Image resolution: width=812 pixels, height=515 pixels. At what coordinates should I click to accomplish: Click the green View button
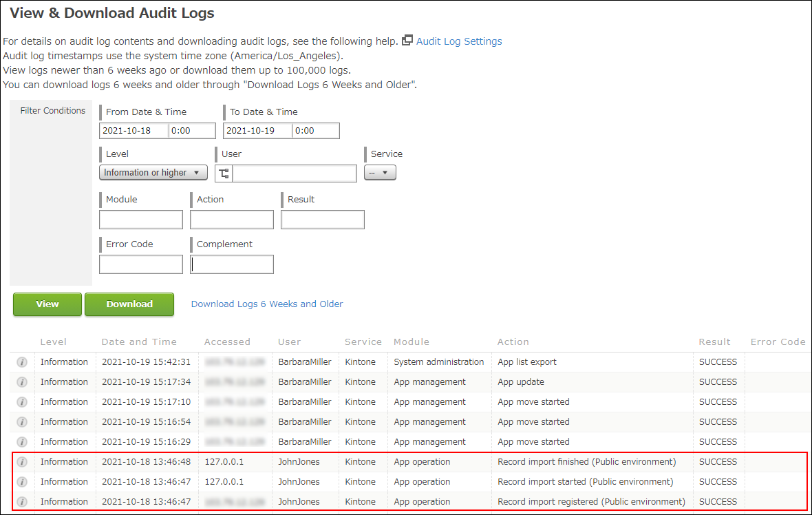tap(47, 304)
